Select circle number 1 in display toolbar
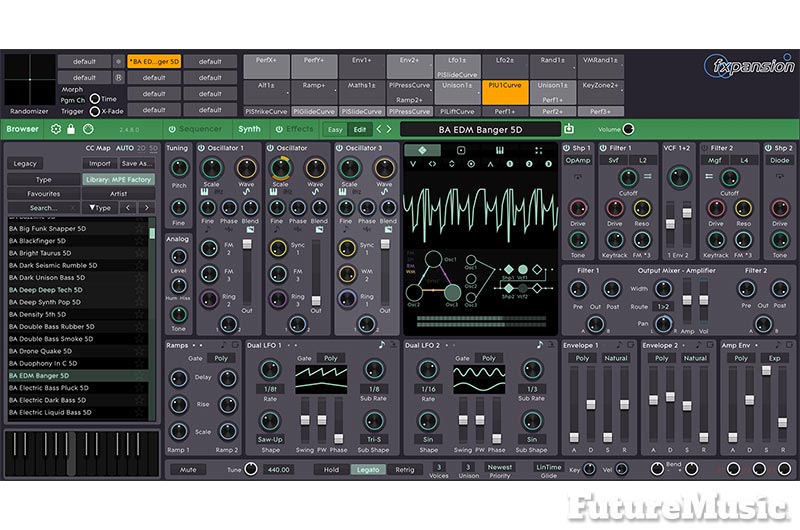 [x=510, y=164]
